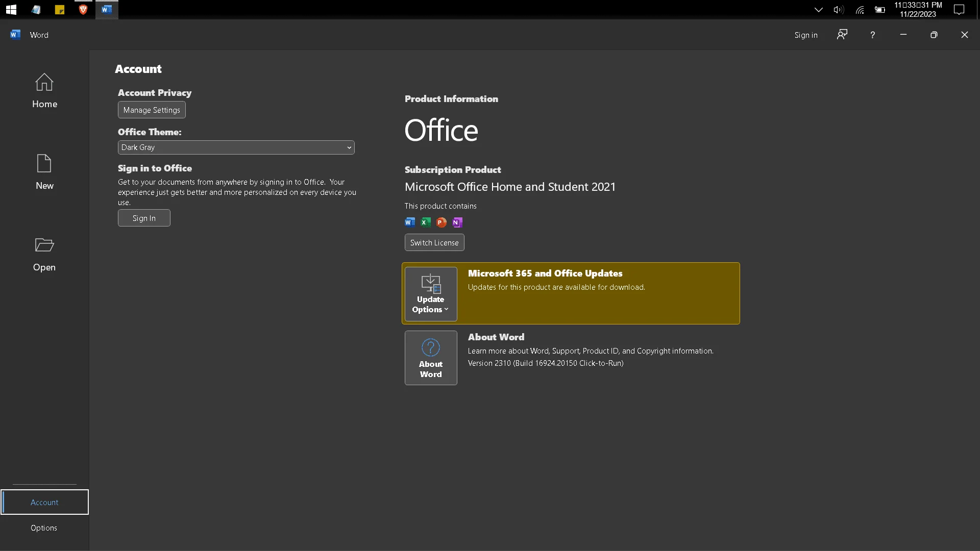The width and height of the screenshot is (980, 551).
Task: Check the battery status icon
Action: [x=880, y=10]
